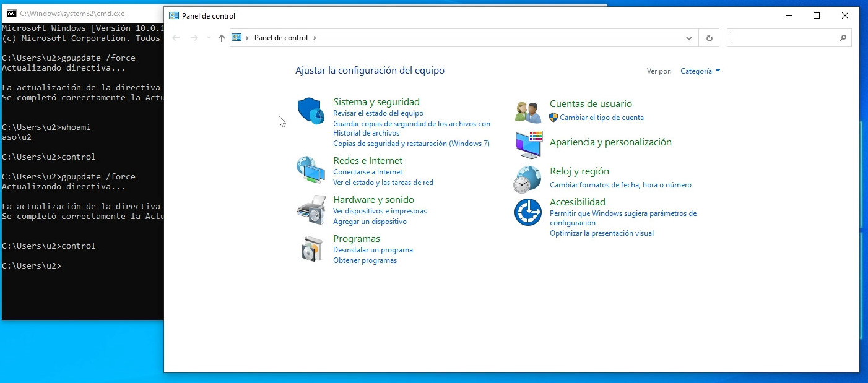Viewport: 868px width, 383px height.
Task: Click the Control Panel search box
Action: 783,38
